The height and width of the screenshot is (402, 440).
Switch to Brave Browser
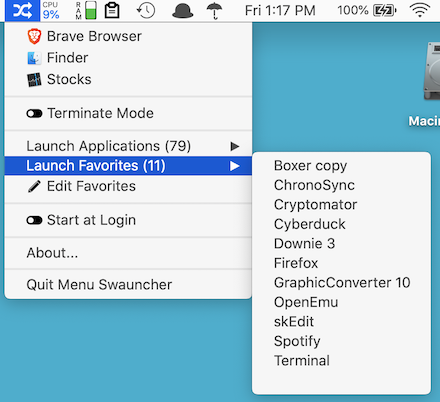128,36
